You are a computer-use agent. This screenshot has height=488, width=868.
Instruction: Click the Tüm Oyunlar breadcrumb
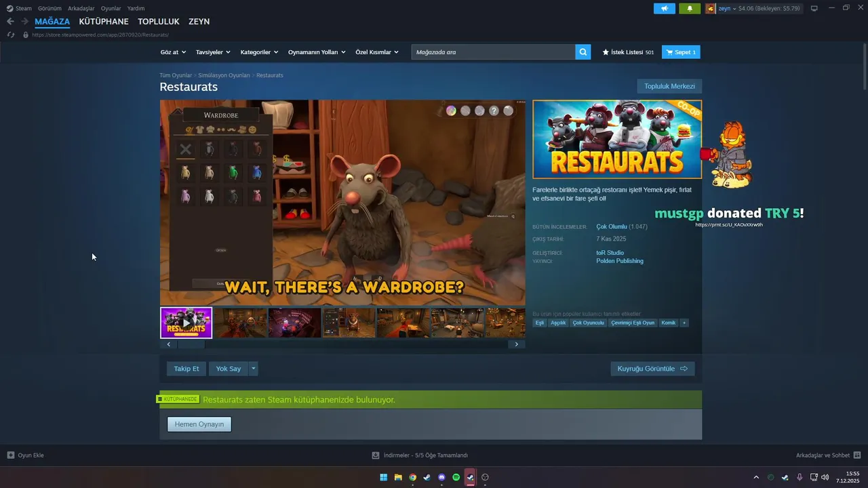(x=176, y=75)
